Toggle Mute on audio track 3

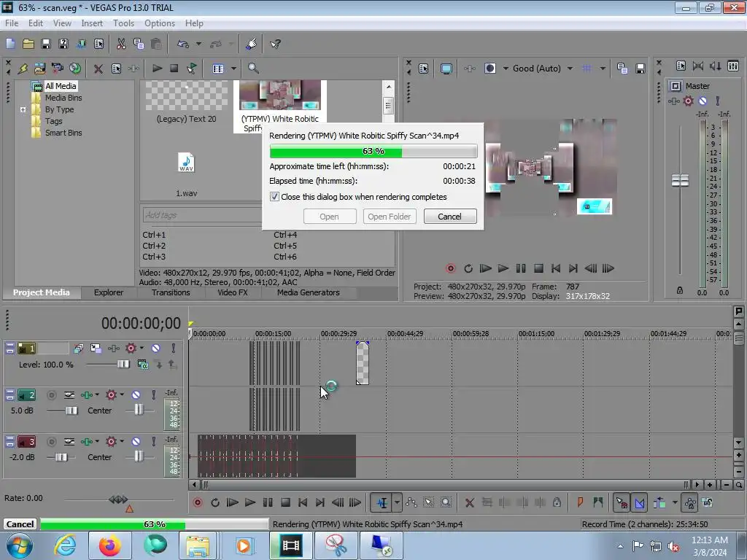136,441
